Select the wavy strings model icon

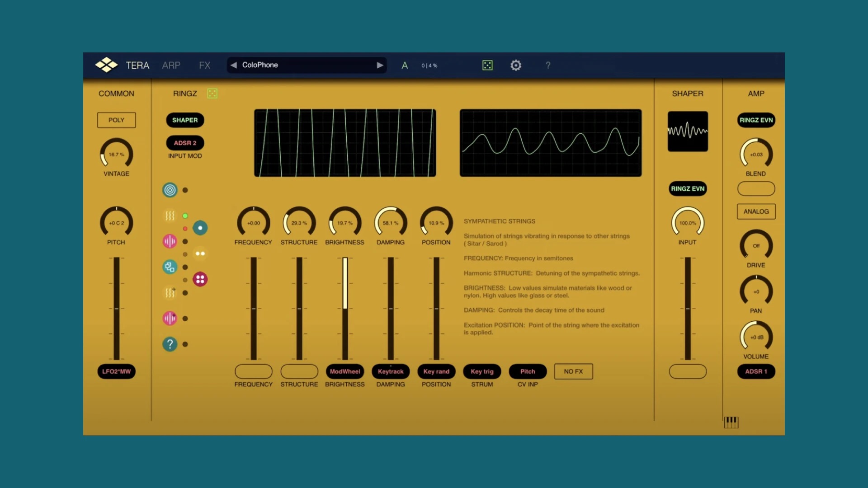tap(170, 216)
